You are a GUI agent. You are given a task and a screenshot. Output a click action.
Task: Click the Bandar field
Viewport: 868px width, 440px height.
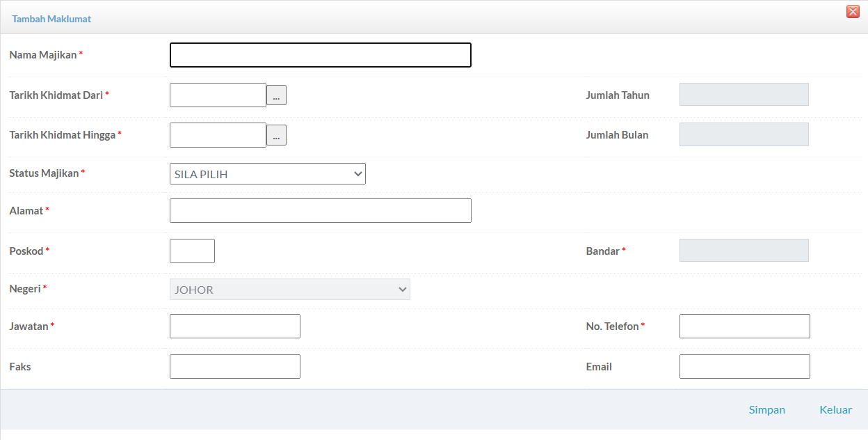[x=744, y=251]
